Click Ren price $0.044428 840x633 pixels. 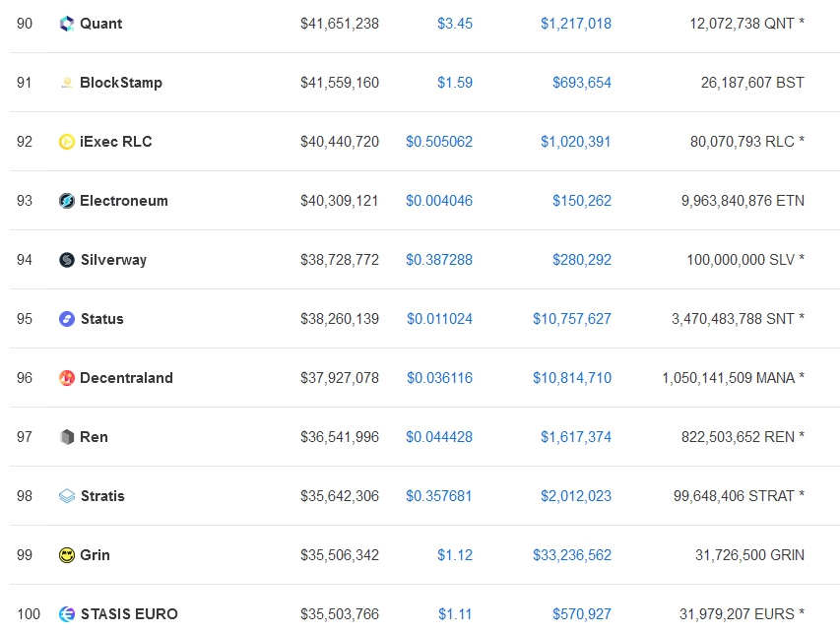coord(439,437)
